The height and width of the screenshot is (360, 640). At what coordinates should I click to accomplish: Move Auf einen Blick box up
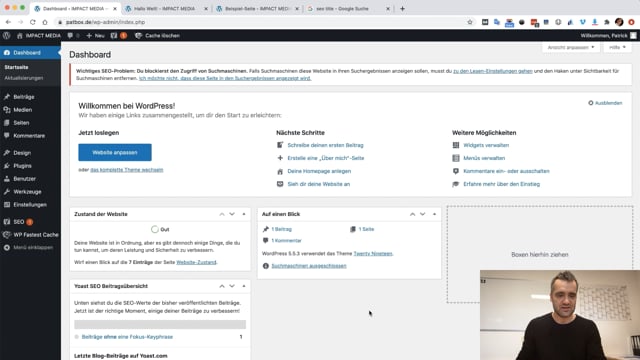412,214
